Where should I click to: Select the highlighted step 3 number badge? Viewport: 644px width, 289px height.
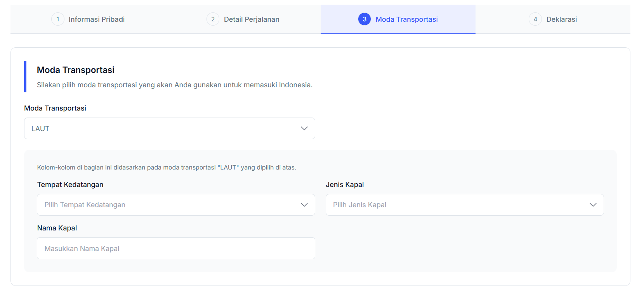[364, 19]
